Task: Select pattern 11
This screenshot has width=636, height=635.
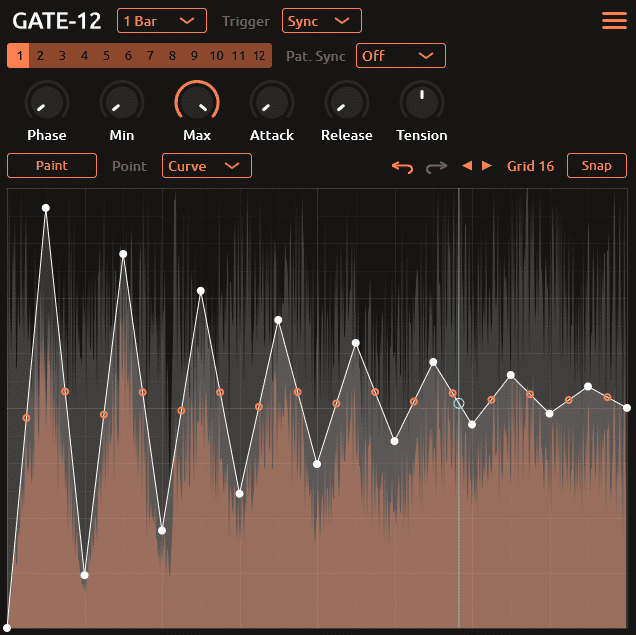Action: point(238,56)
